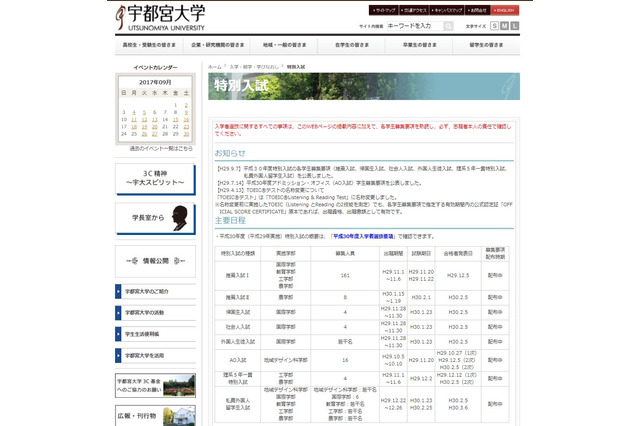Expand 学生生活便利帳 sidebar item
The image size is (640, 426).
155,334
